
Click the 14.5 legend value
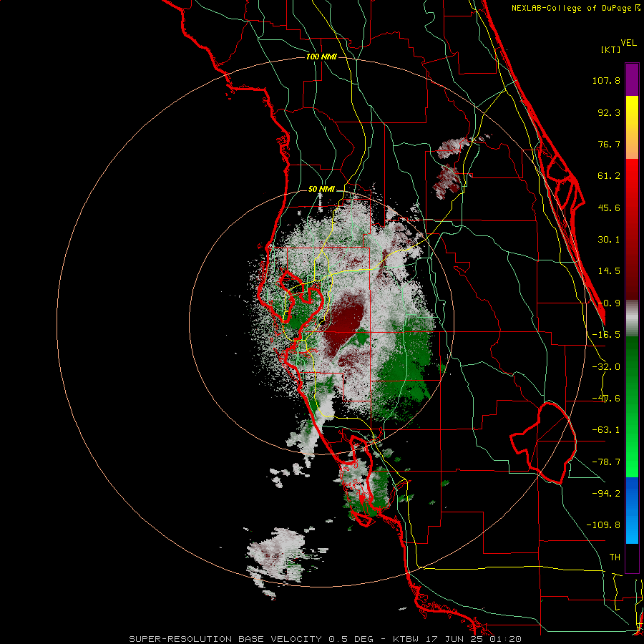point(609,271)
